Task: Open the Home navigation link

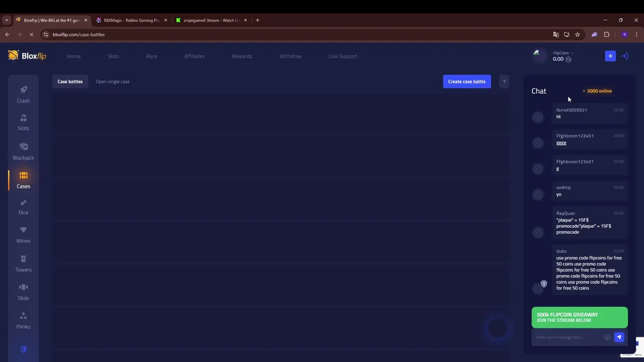Action: click(73, 56)
